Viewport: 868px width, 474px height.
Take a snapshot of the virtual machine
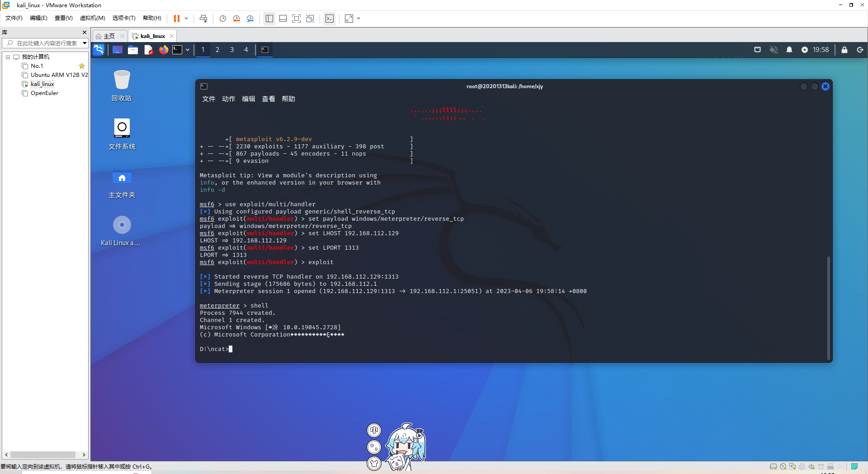(222, 19)
